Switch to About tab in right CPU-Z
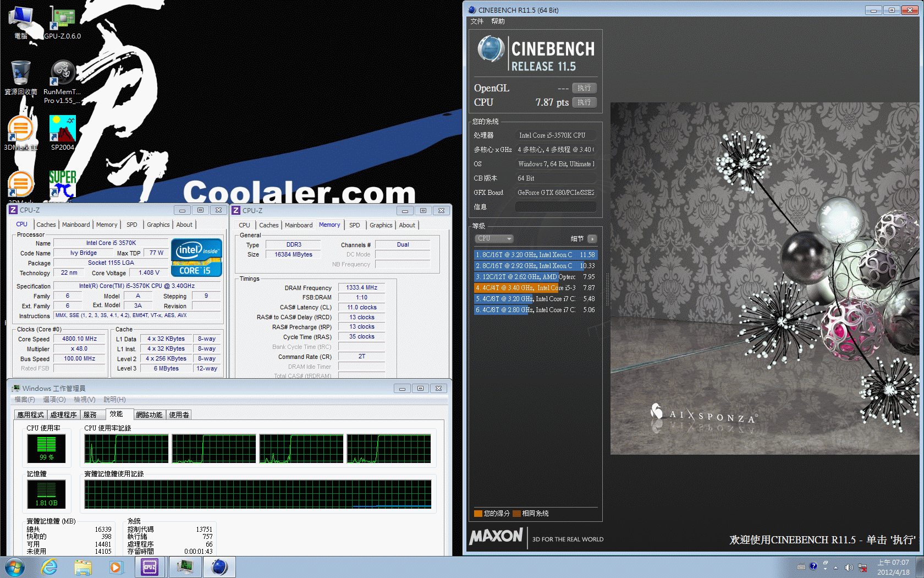The image size is (924, 578). click(407, 225)
